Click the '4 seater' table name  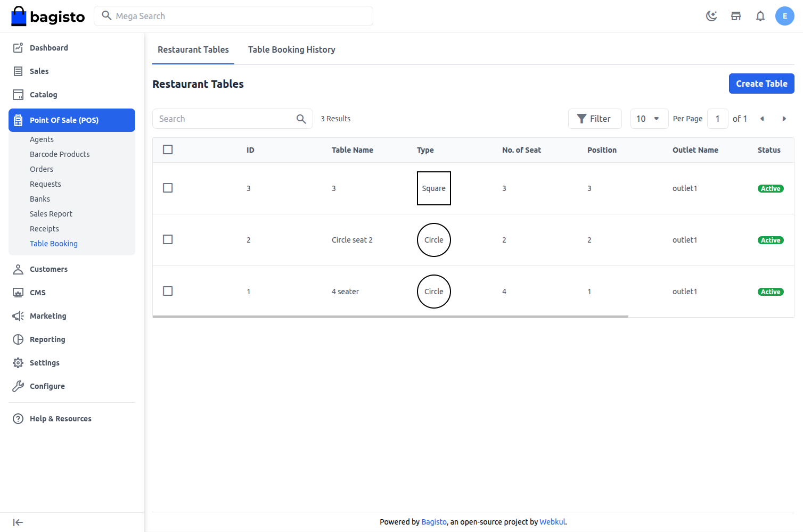point(345,292)
